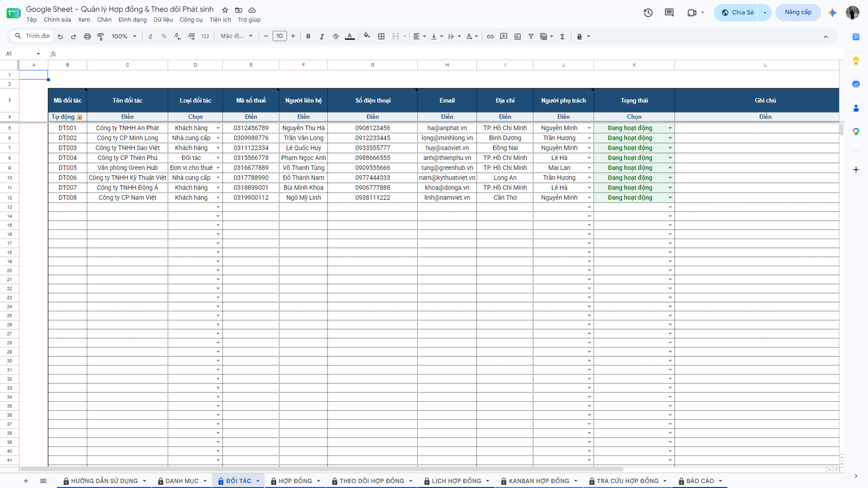Open the zoom 100% dropdown
The image size is (868, 488).
click(x=124, y=36)
